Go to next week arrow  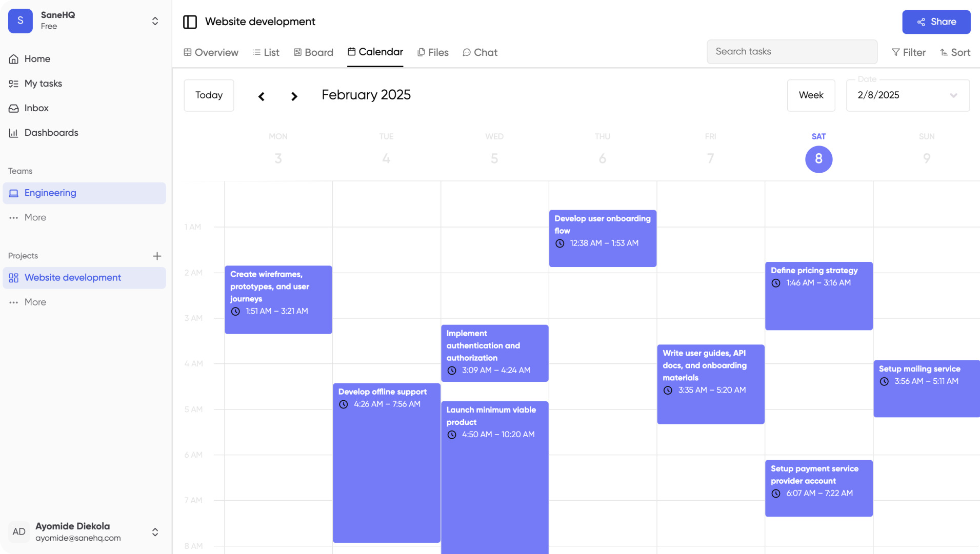point(294,96)
